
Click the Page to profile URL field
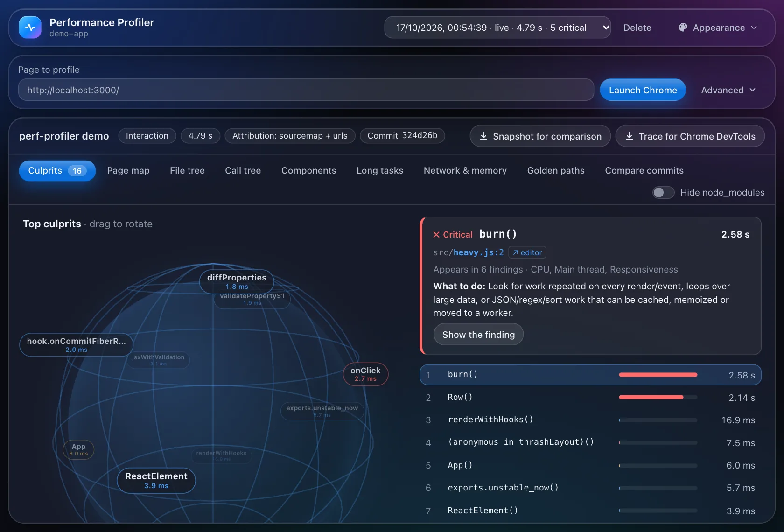click(x=306, y=90)
